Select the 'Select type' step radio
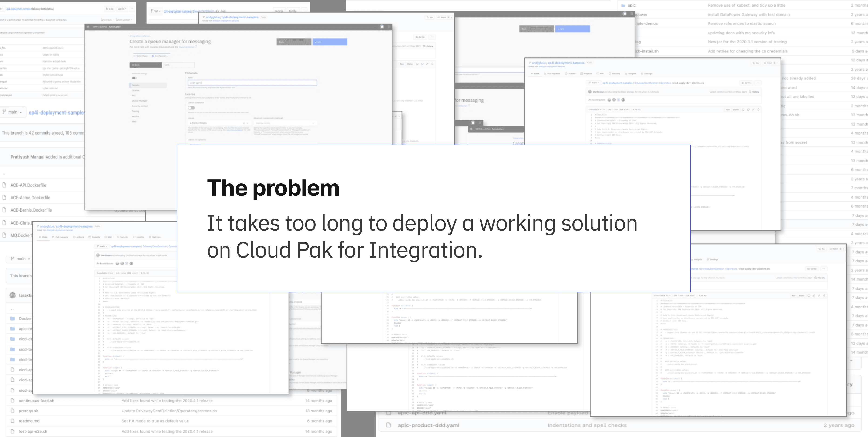Viewport: 868px width, 437px height. click(x=135, y=56)
